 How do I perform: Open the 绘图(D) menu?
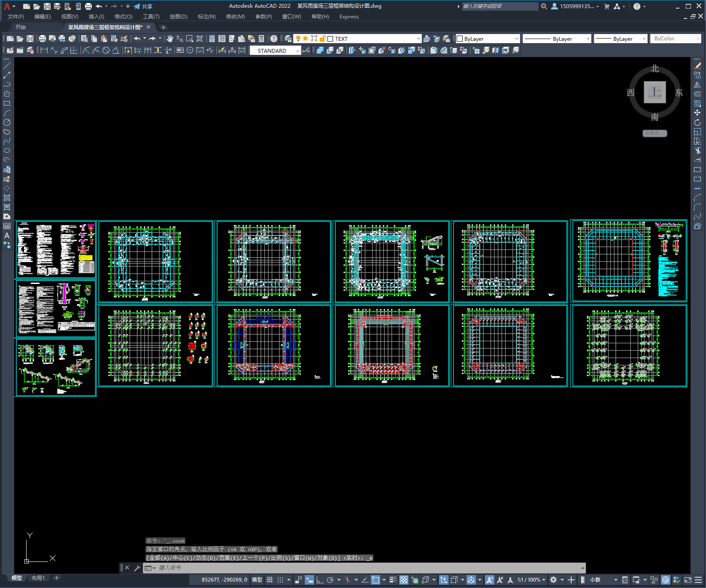[179, 17]
